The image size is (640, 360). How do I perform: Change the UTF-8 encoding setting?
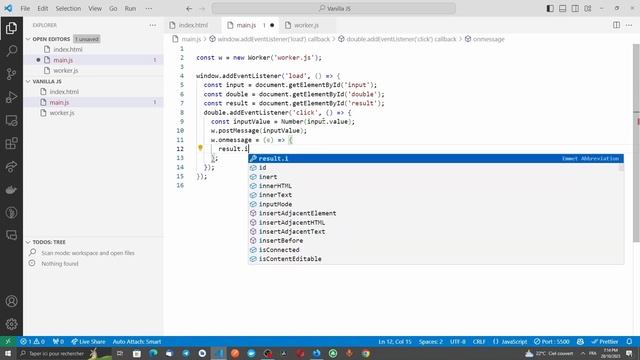[x=458, y=342]
